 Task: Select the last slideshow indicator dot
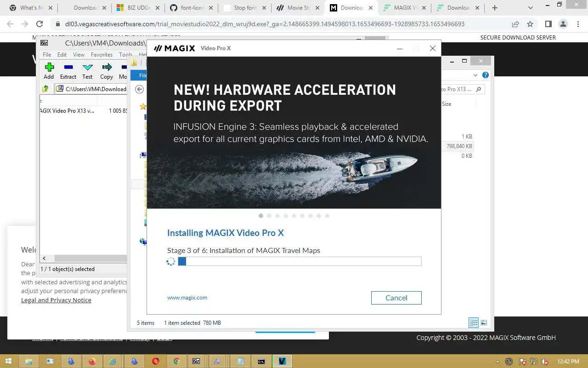point(327,215)
